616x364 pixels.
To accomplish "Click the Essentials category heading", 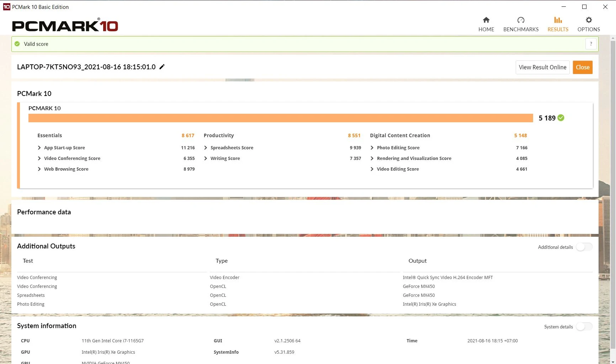I will tap(50, 135).
